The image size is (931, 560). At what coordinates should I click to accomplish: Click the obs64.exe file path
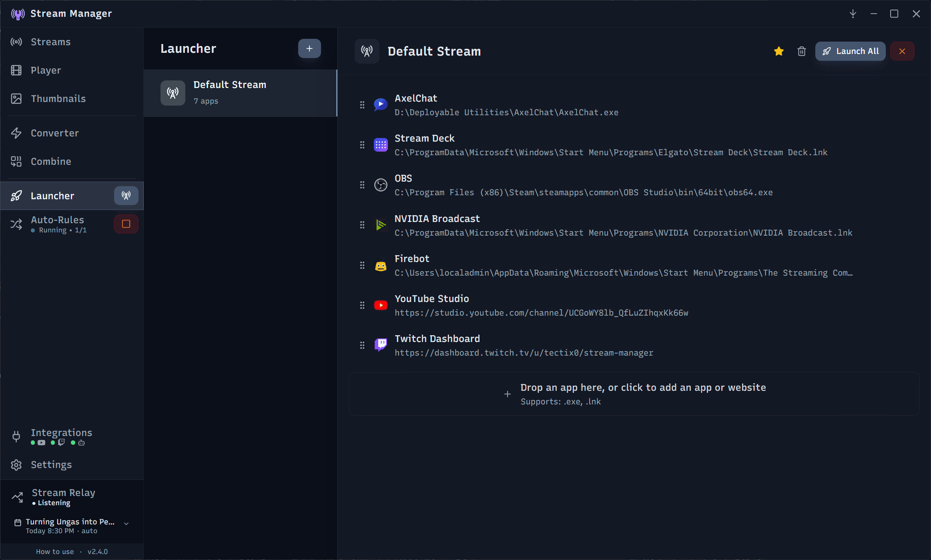click(x=584, y=192)
